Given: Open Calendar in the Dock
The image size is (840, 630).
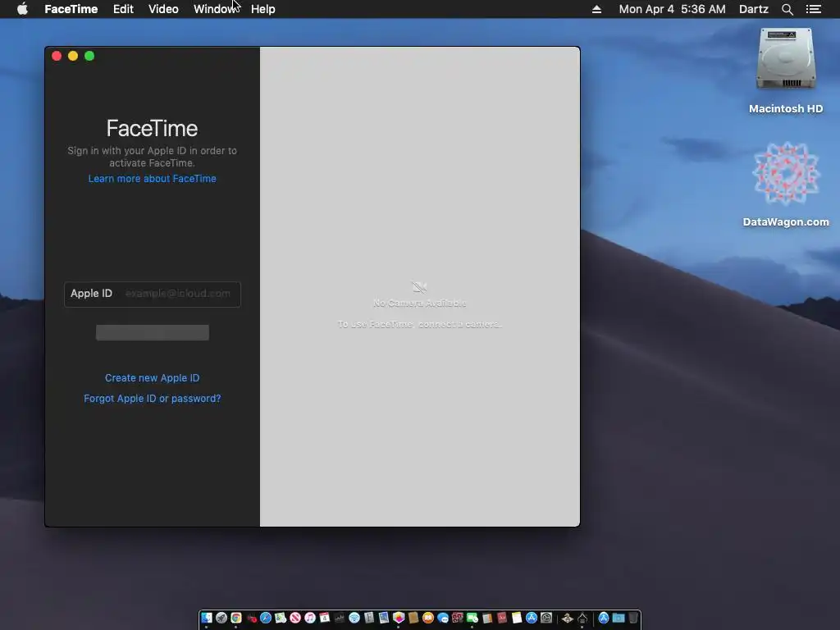Looking at the screenshot, I should click(x=325, y=619).
